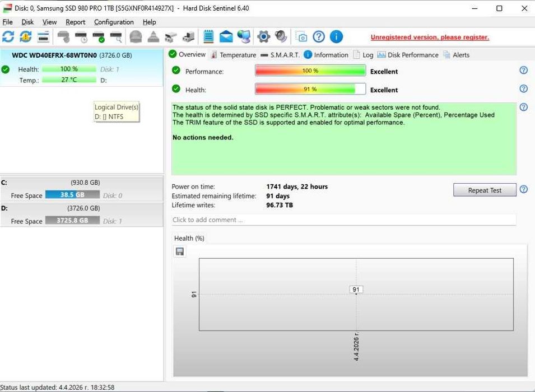
Task: Click help icon beside green status box
Action: pos(523,107)
